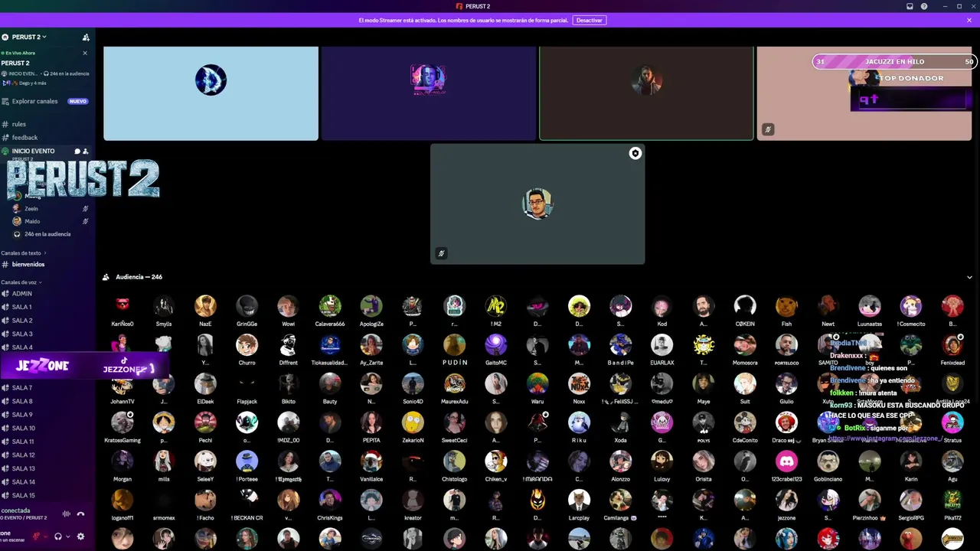Click audience member VanillaIce avatar
980x551 pixels.
pos(371,461)
